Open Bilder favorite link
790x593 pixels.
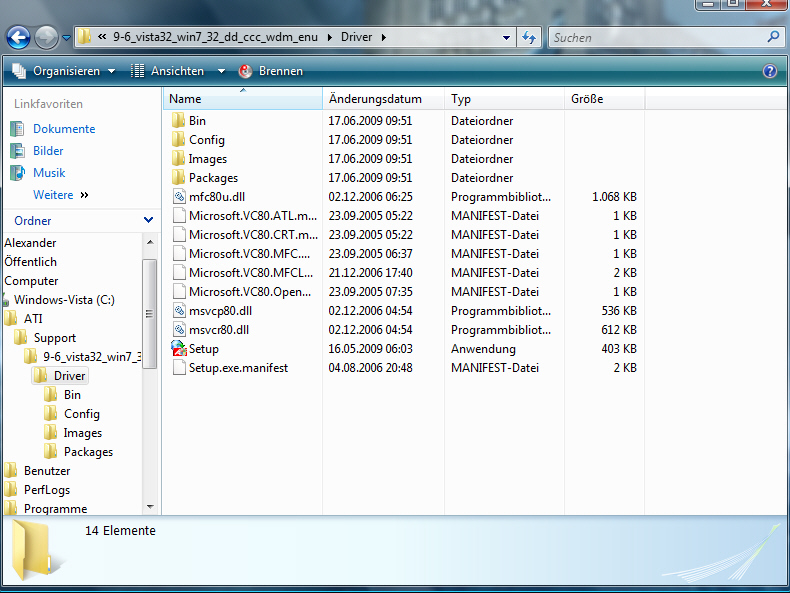48,151
